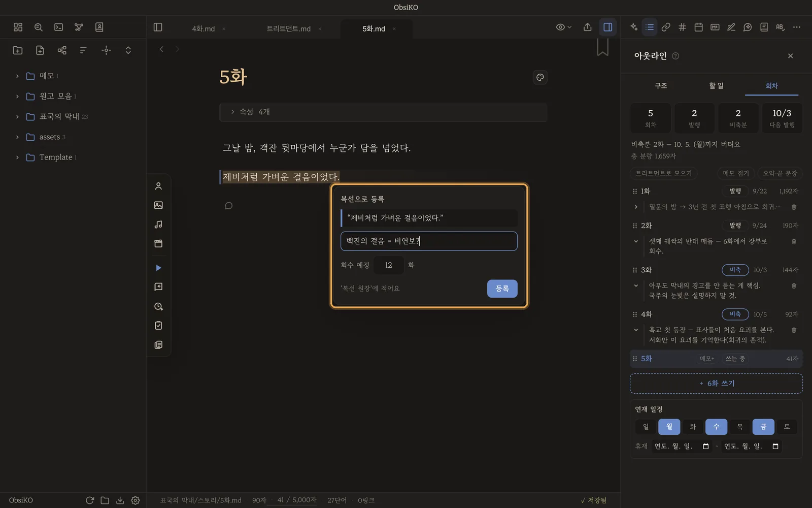Open the calendar icon in the right panel toolbar
The image size is (812, 508).
698,27
